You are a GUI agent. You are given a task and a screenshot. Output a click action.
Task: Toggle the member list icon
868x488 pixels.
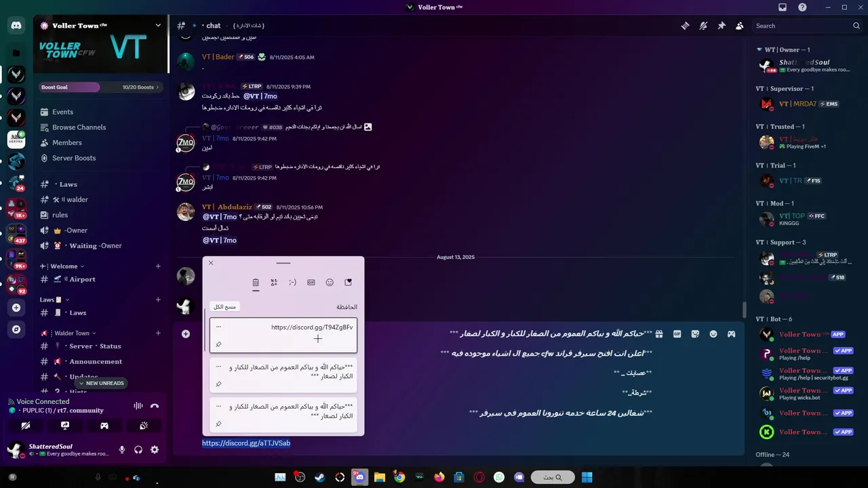pos(739,26)
